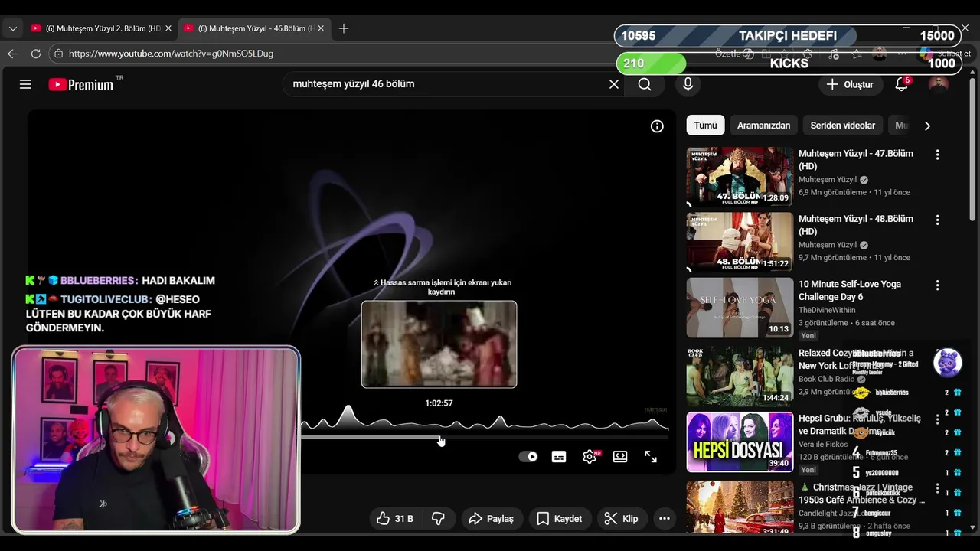Select the Tümü filter chip

[x=705, y=126]
